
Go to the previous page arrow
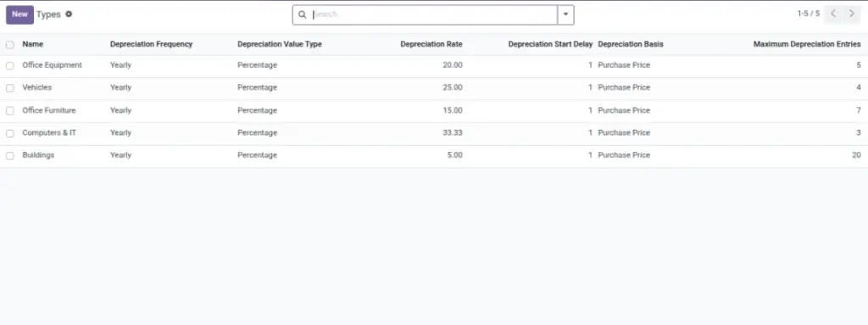tap(833, 14)
